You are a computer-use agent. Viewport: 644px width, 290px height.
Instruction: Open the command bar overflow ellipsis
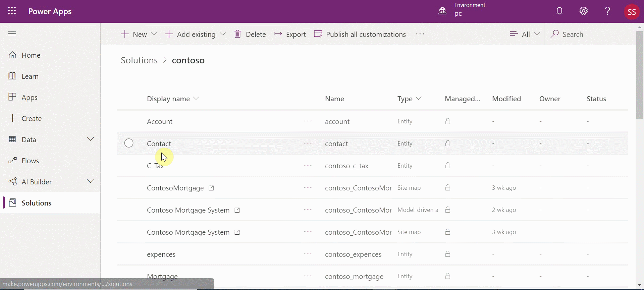click(420, 34)
